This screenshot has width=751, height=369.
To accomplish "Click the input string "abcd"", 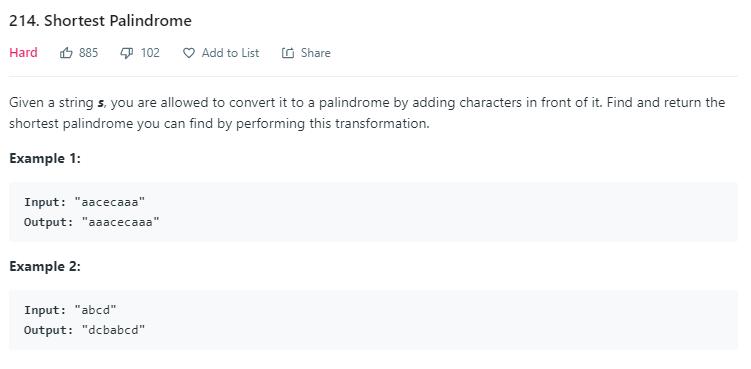I will (95, 310).
